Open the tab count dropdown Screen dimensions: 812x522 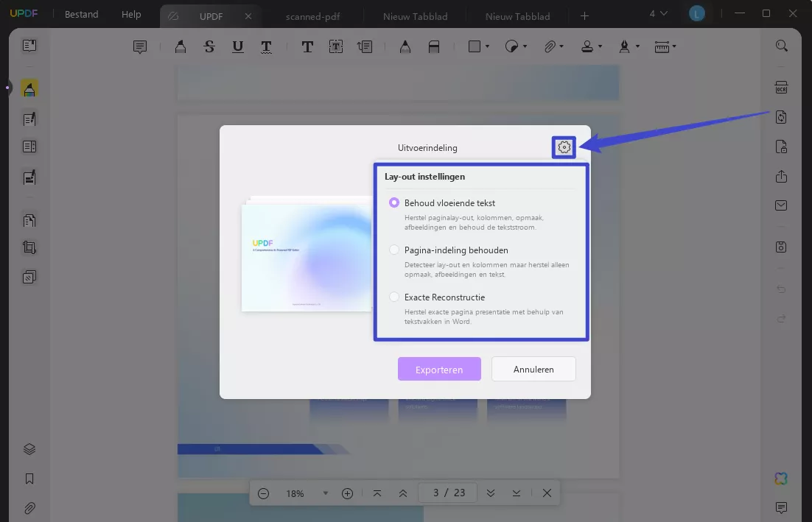[658, 14]
